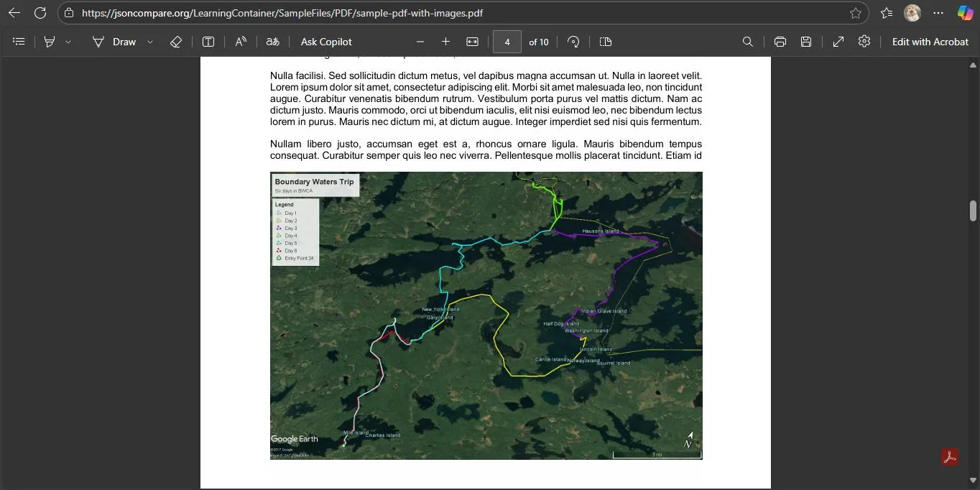
Task: Toggle fit to width view
Action: 472,42
